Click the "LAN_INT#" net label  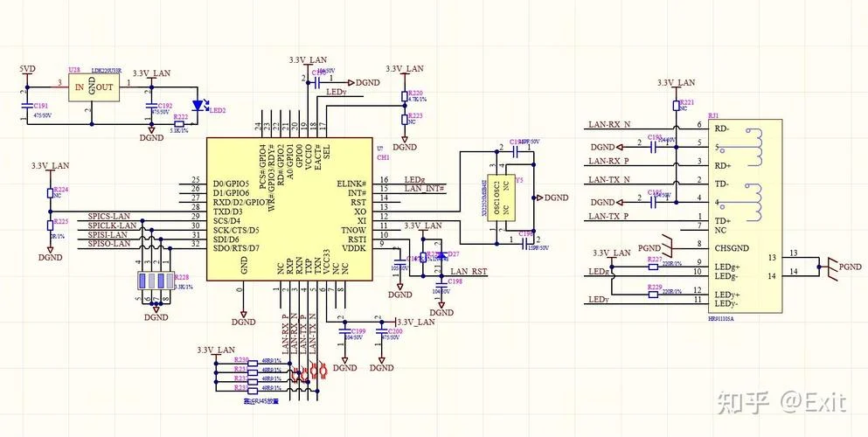(x=425, y=189)
